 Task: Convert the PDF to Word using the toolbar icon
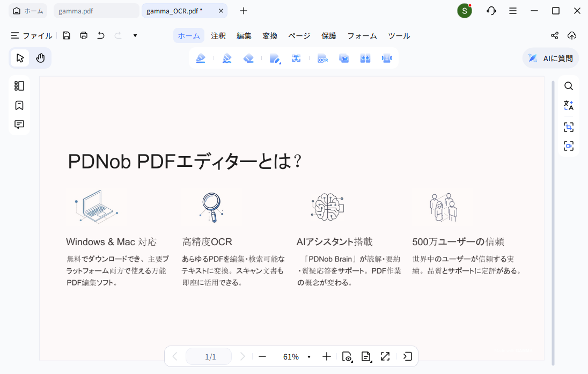tap(344, 58)
